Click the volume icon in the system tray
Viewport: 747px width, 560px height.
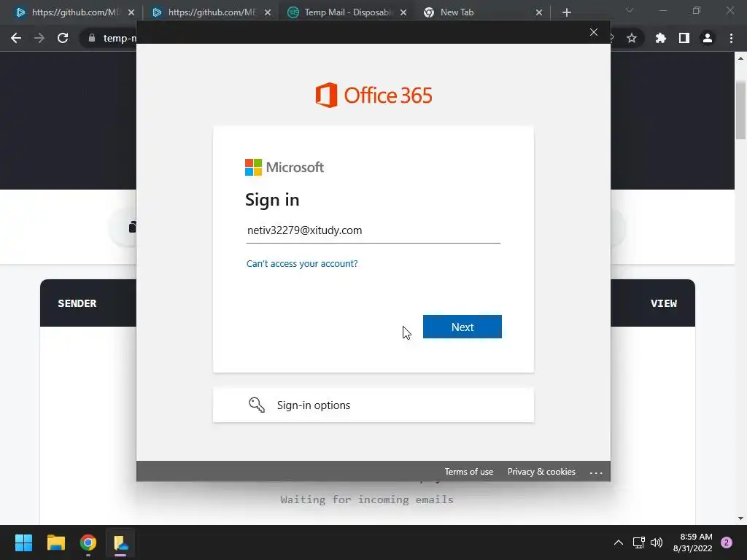(657, 542)
